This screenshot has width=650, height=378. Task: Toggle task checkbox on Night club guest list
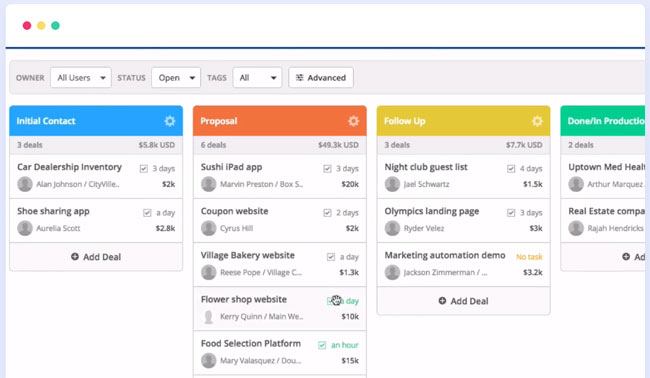pos(511,169)
